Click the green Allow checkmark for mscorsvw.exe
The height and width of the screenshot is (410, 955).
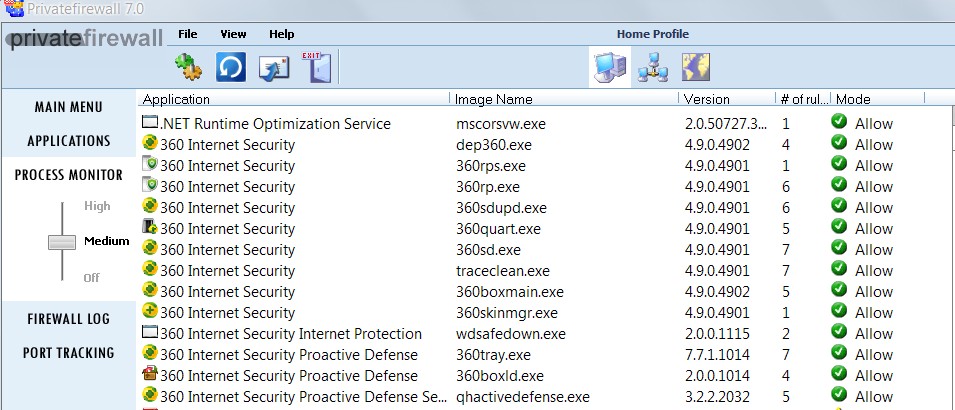(839, 123)
